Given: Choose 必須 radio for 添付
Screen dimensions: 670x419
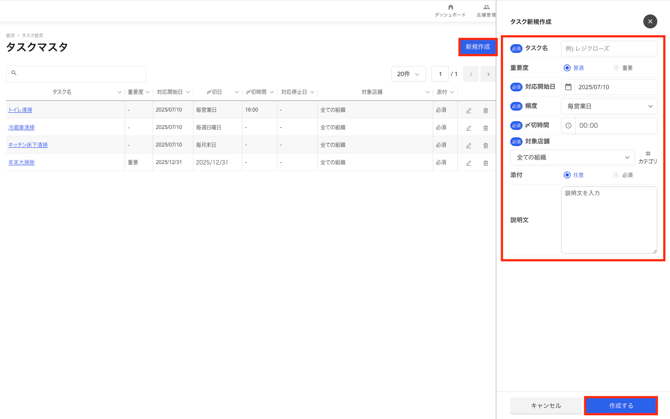Looking at the screenshot, I should pyautogui.click(x=616, y=175).
